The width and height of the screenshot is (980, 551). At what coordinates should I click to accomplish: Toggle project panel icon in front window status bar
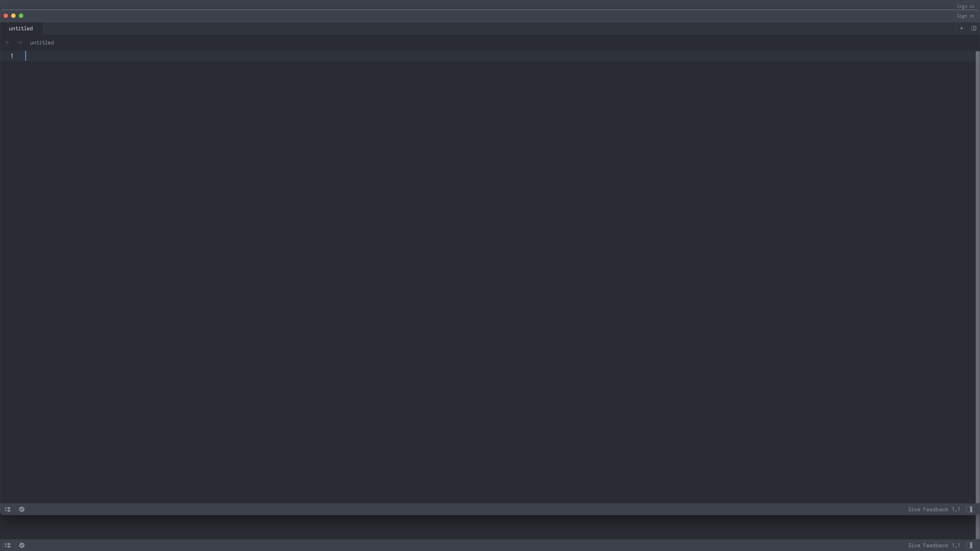8,509
